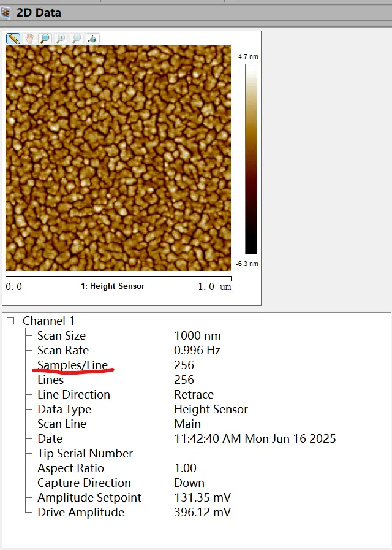Screen dimensions: 392x550
Task: Select the Drive Amplitude row
Action: click(80, 512)
